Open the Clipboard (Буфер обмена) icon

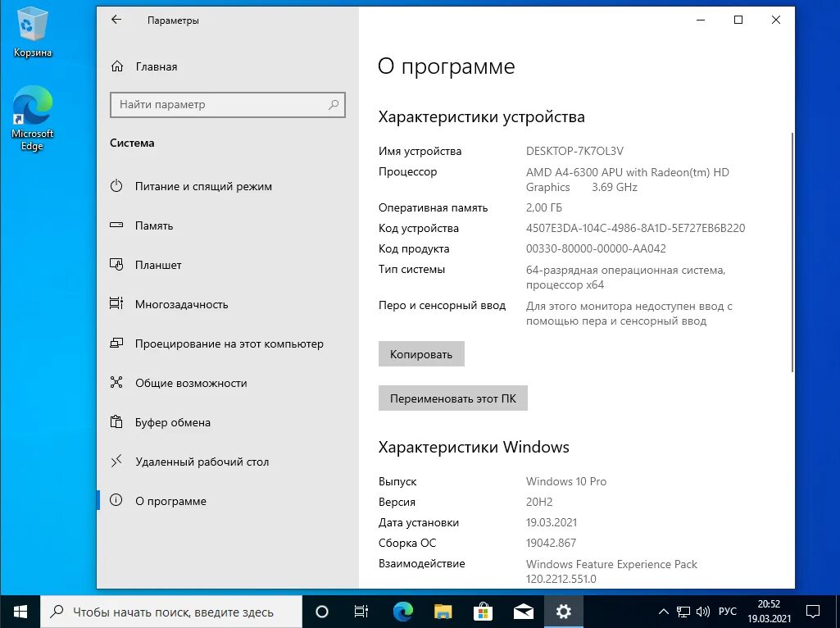pos(116,421)
